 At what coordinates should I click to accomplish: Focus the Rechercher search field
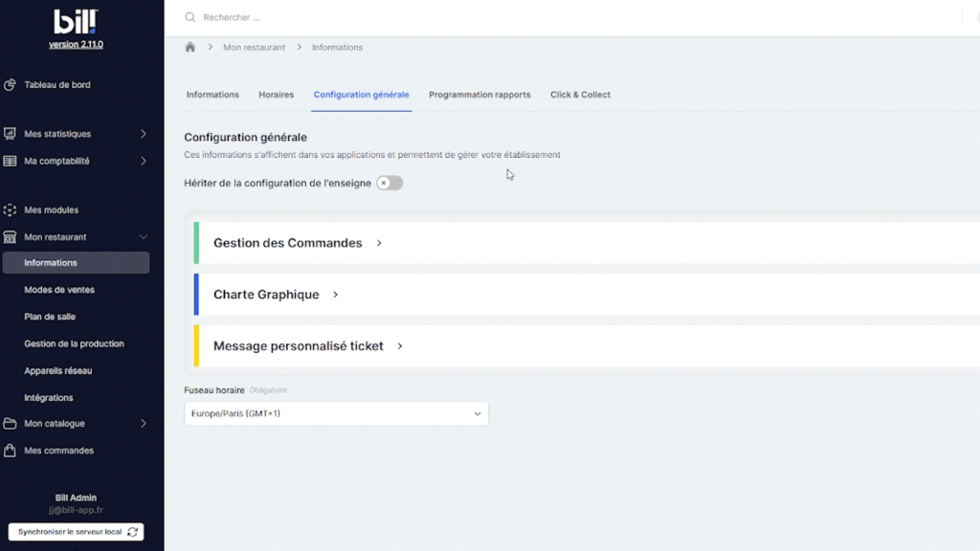[383, 17]
